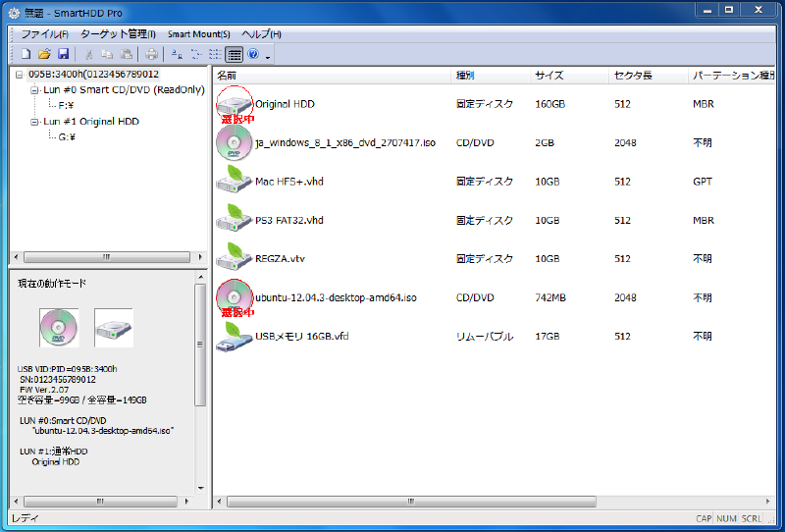The width and height of the screenshot is (785, 532).
Task: Sort by the 名前 column header
Action: [333, 76]
